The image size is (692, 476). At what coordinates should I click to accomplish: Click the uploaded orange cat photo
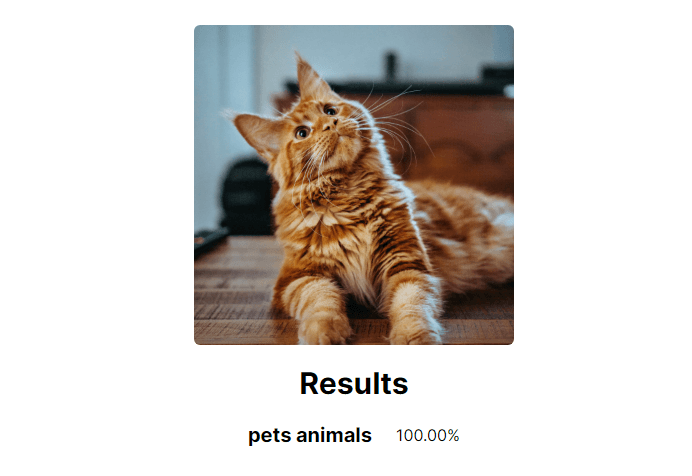(353, 185)
